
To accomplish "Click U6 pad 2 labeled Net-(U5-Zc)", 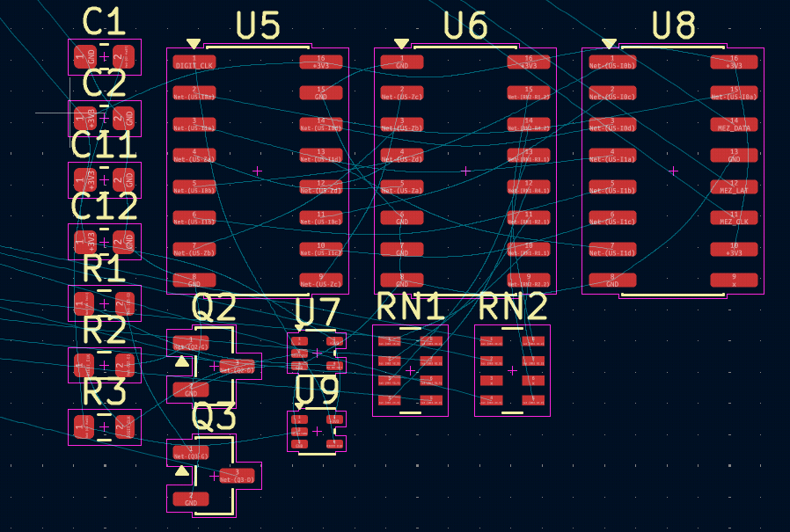I will pos(402,93).
